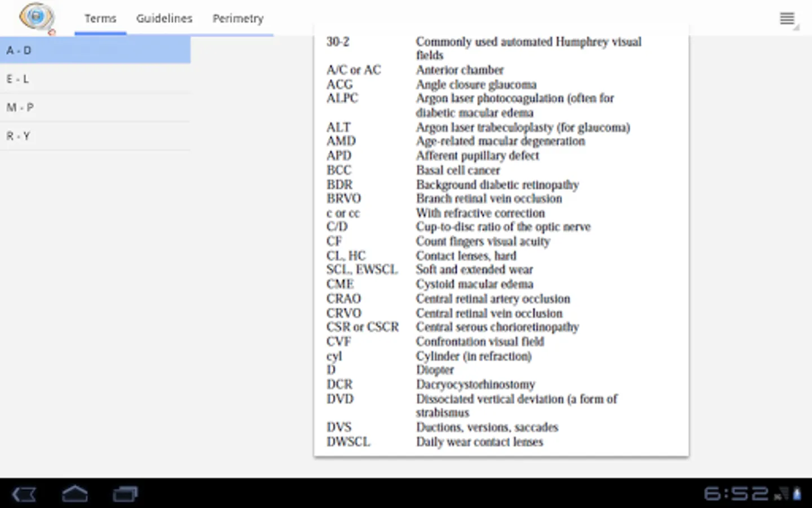Click 'Anterior chamber' definition
The image size is (812, 508).
(x=460, y=70)
